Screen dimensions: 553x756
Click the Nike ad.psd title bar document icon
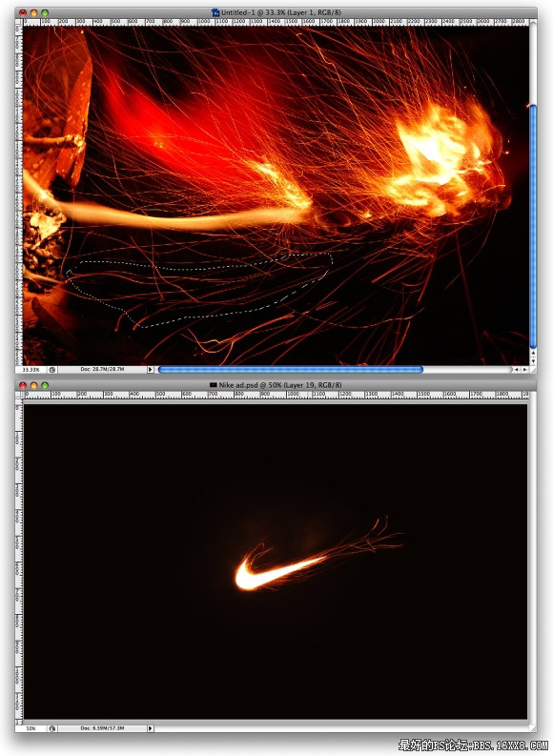[x=214, y=385]
